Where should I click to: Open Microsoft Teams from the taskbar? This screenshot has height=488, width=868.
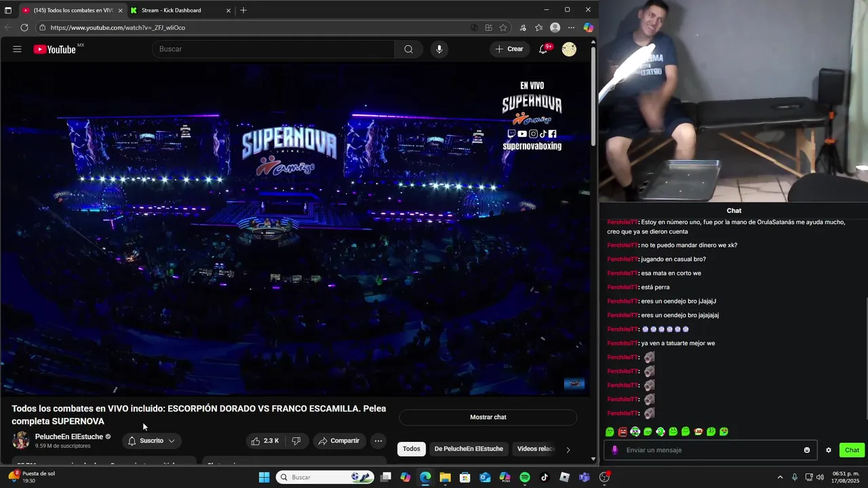pos(585,477)
